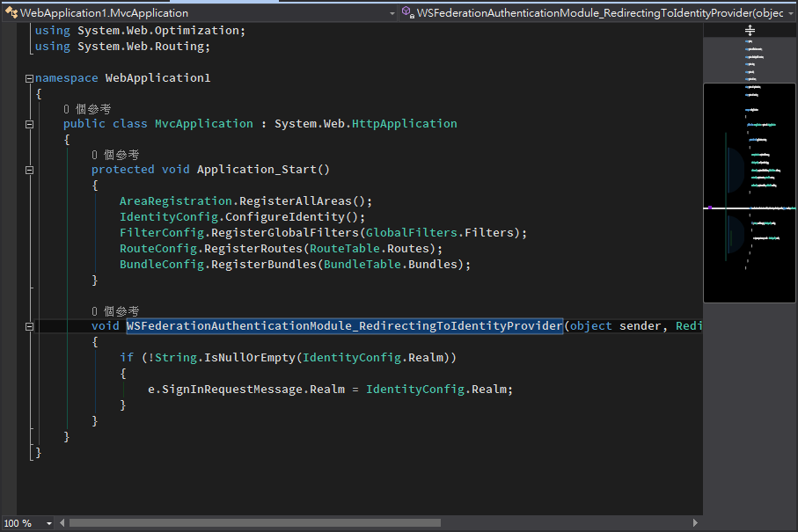Click the MvcApplication class name in code

tap(203, 124)
